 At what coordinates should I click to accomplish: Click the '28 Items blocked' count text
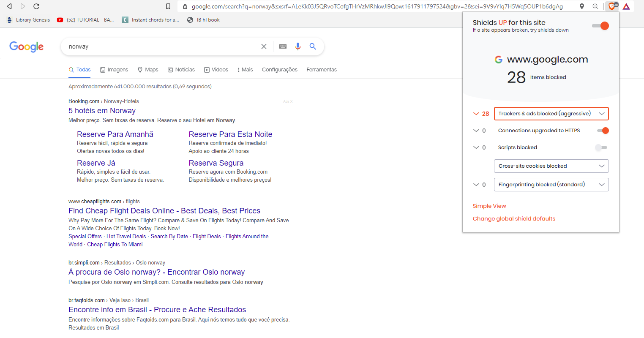[x=537, y=77]
